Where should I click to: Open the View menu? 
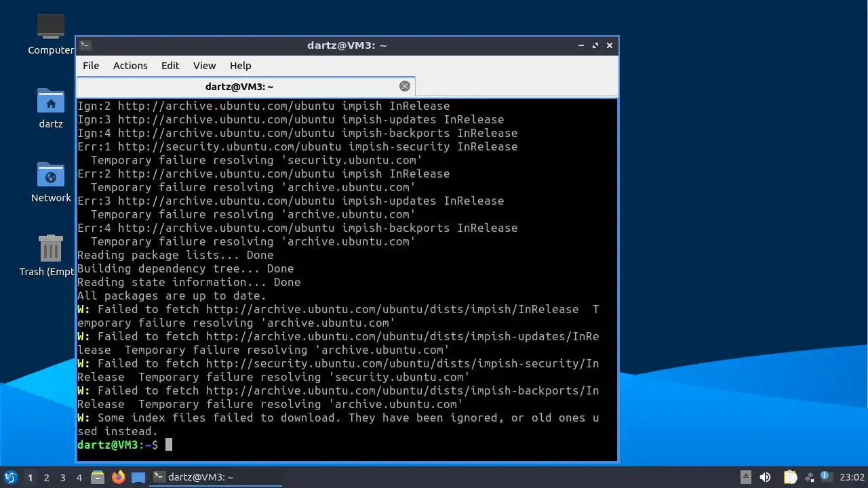coord(204,66)
